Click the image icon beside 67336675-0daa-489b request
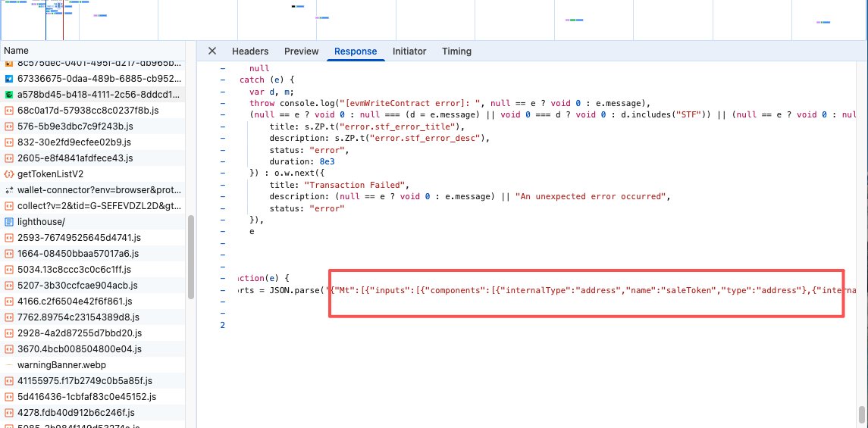The image size is (868, 428). [x=9, y=79]
